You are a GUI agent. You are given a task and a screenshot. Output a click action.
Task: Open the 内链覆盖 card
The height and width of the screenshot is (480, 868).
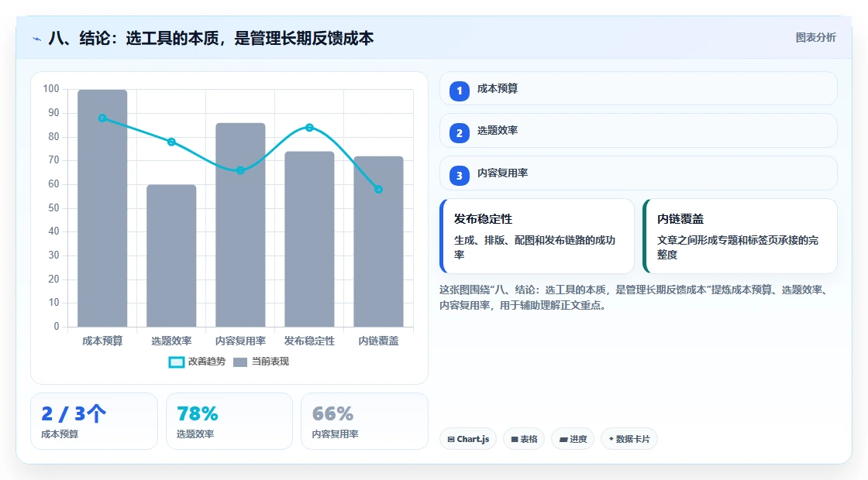pos(740,236)
